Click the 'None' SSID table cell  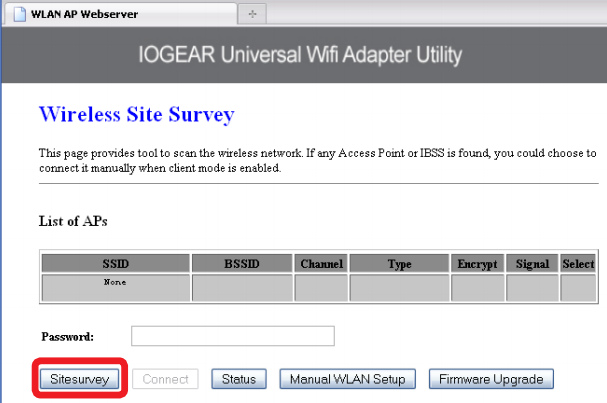click(x=116, y=287)
